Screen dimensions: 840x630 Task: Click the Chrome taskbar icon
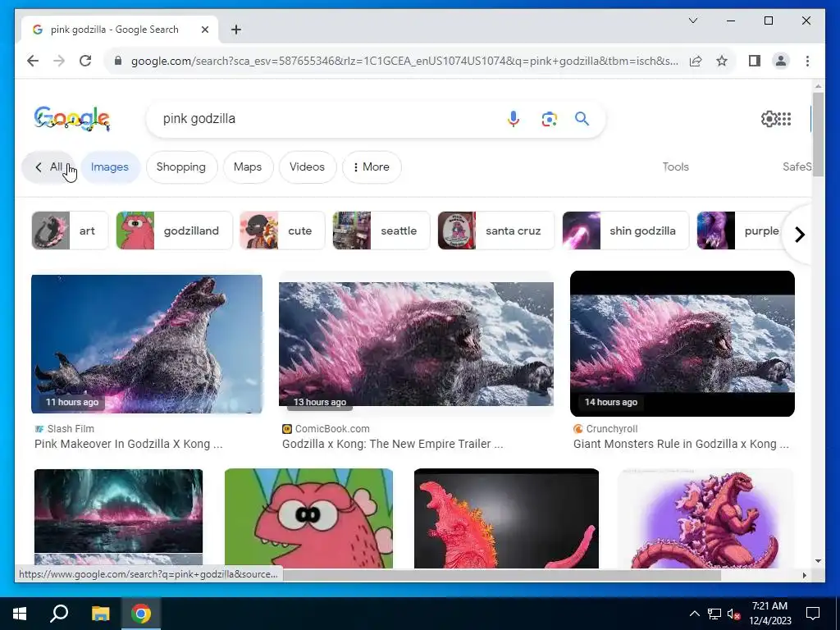coord(141,614)
